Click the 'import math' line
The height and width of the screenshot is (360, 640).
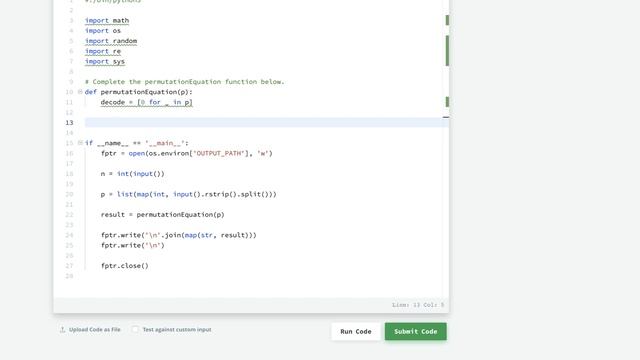pos(107,20)
